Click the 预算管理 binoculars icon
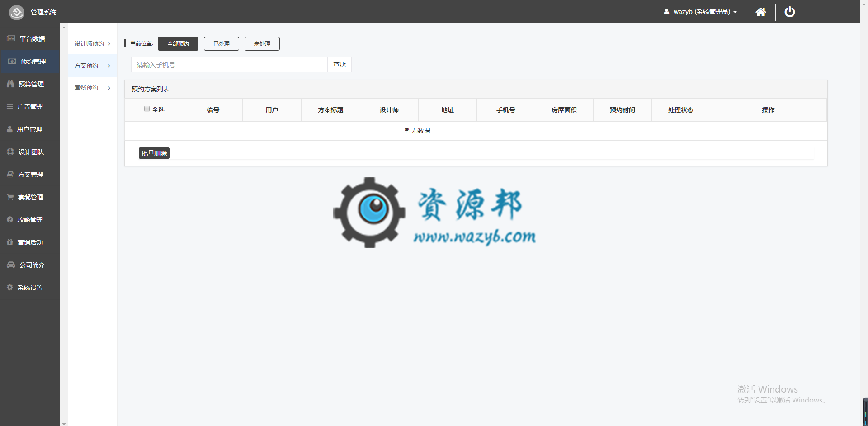 [x=10, y=84]
